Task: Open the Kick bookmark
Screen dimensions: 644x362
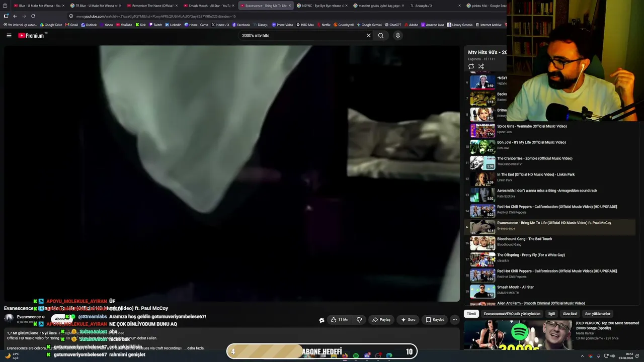Action: 140,25
